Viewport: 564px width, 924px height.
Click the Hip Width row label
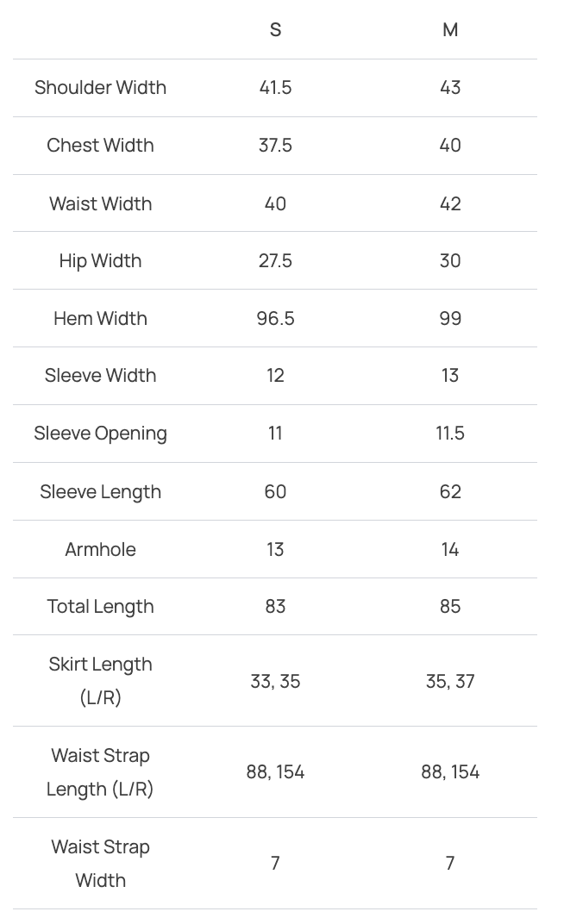coord(100,260)
